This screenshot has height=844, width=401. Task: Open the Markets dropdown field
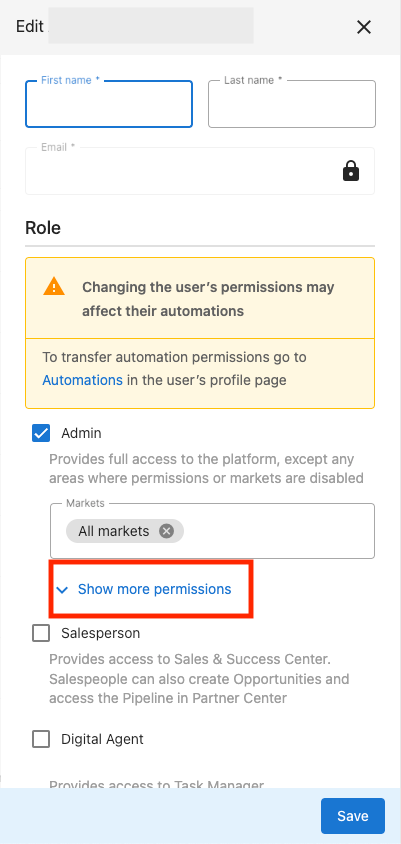click(212, 531)
